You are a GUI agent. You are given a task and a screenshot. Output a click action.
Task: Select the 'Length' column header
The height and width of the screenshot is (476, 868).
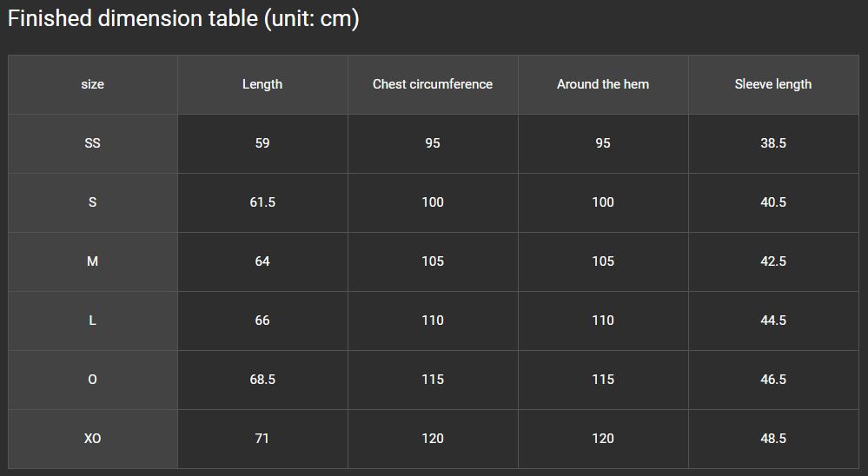[x=262, y=84]
